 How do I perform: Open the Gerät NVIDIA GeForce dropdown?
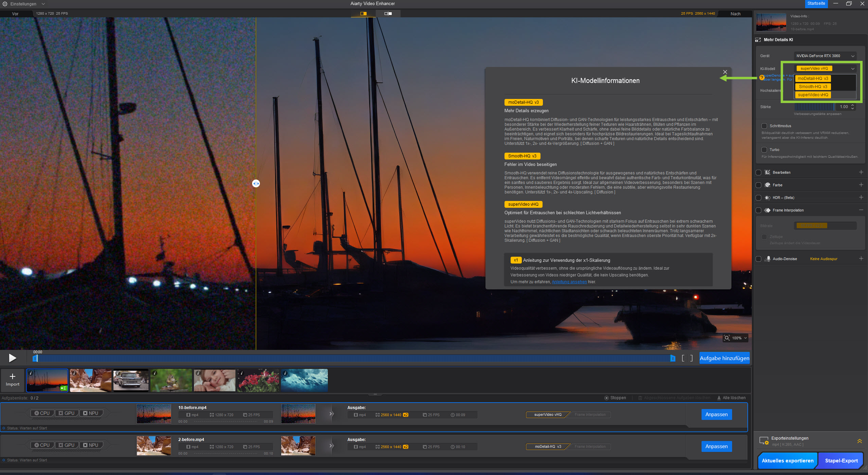point(825,56)
